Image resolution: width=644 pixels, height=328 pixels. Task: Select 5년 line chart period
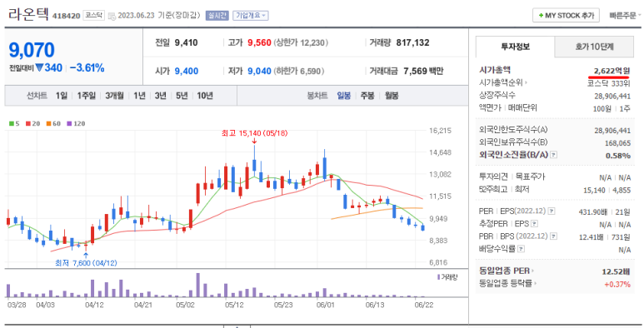point(182,96)
